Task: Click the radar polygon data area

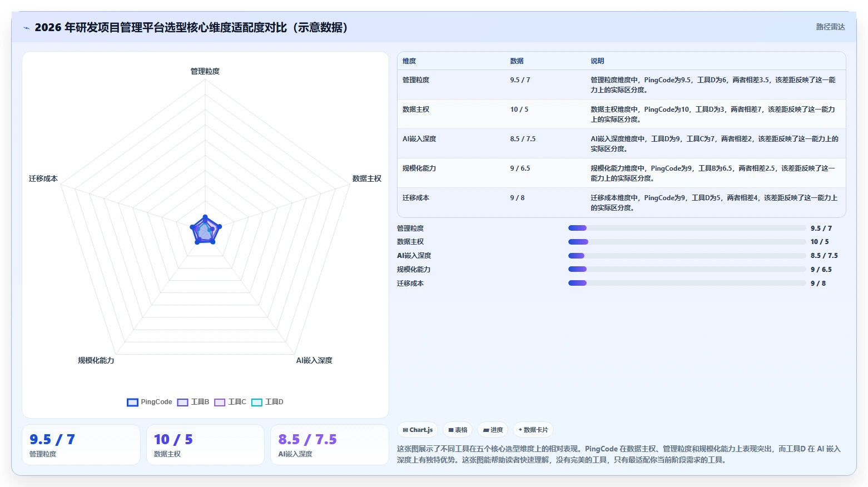Action: (x=205, y=231)
